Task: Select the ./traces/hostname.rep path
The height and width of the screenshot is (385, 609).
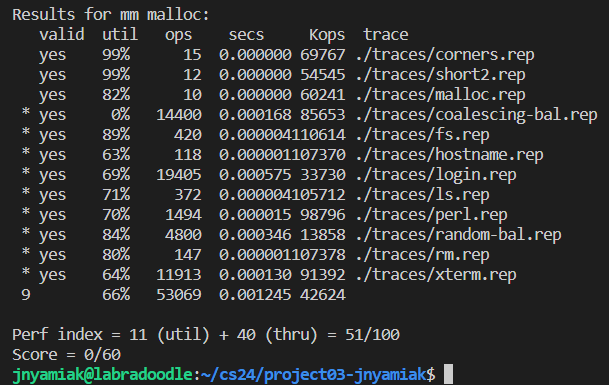Action: coord(449,155)
